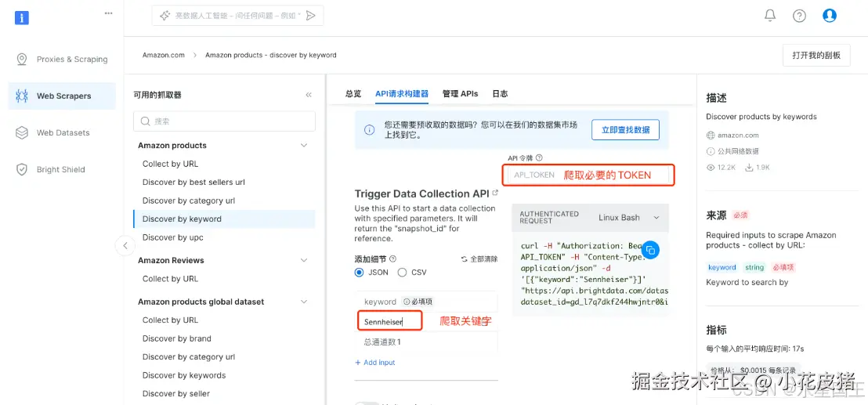Image resolution: width=868 pixels, height=405 pixels.
Task: Open Proxies & Scraping menu item
Action: coord(62,60)
